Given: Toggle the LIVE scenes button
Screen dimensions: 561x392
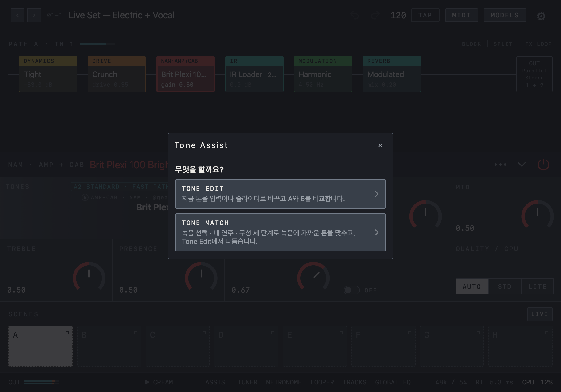Looking at the screenshot, I should (x=540, y=314).
